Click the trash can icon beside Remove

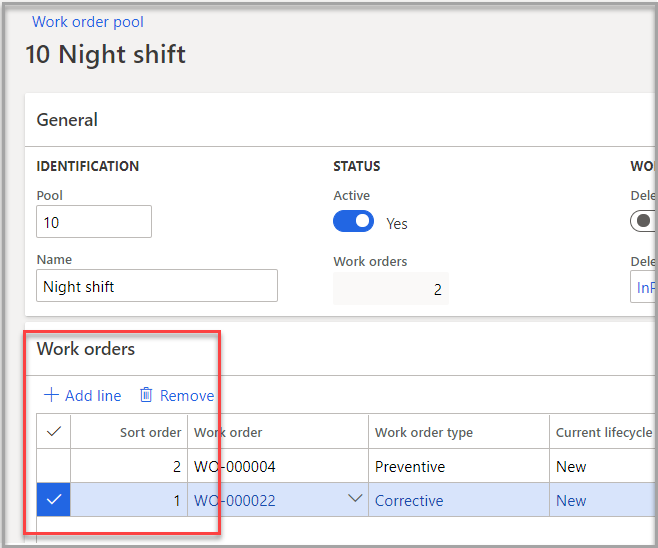click(x=146, y=395)
